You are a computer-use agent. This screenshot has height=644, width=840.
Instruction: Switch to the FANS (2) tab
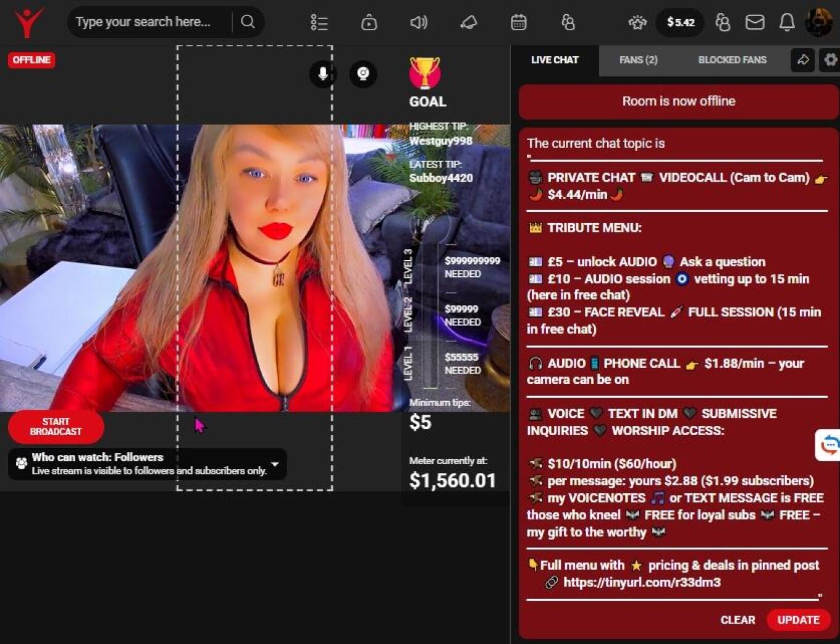click(638, 60)
